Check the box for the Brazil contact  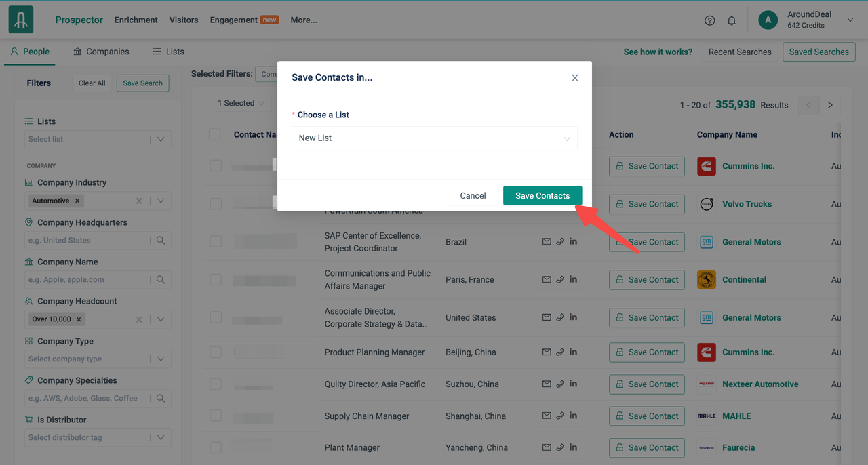pos(216,241)
